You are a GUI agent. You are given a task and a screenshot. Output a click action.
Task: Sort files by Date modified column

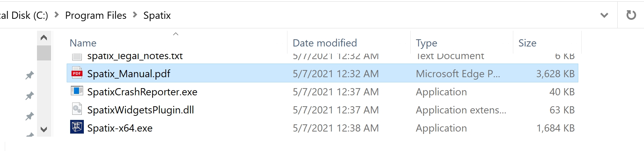click(x=325, y=43)
